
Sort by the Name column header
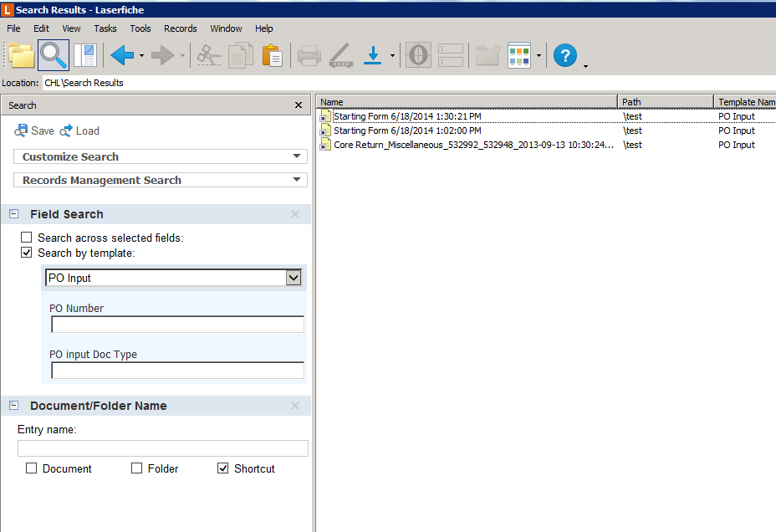467,101
